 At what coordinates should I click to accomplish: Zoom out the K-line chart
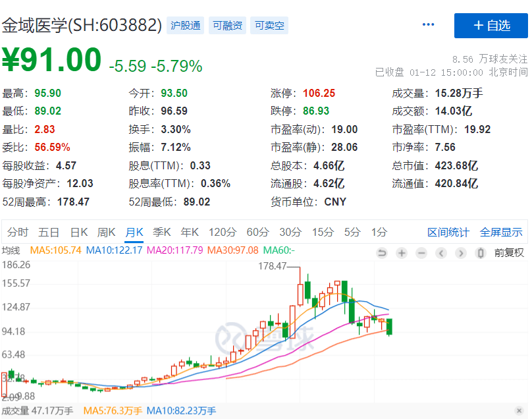pos(421,253)
